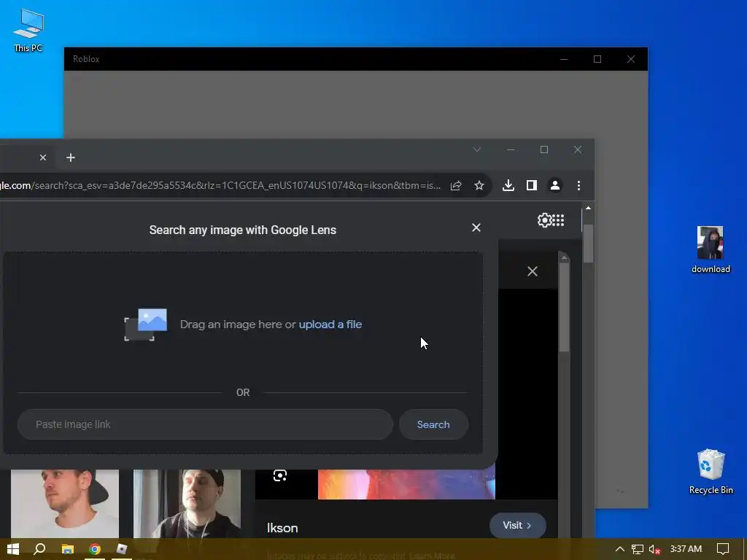Click the Visit button for Ikson
Image resolution: width=747 pixels, height=560 pixels.
click(x=517, y=525)
